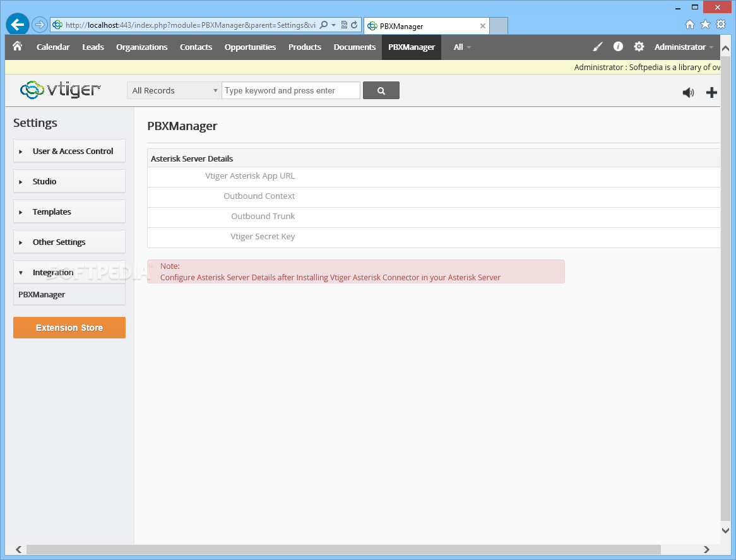
Task: Open the address bar history dropdown arrow
Action: (334, 25)
